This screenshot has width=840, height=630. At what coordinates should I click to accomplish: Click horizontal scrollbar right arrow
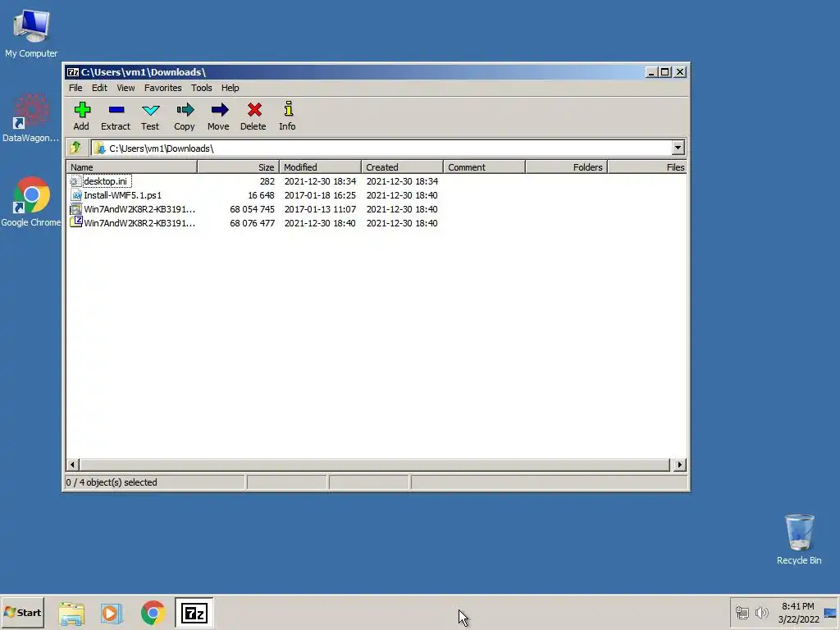point(680,464)
